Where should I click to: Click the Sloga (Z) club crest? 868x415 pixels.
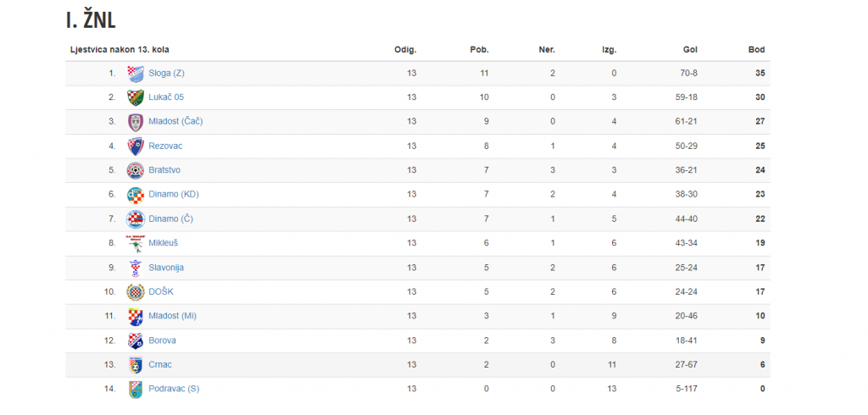click(136, 73)
